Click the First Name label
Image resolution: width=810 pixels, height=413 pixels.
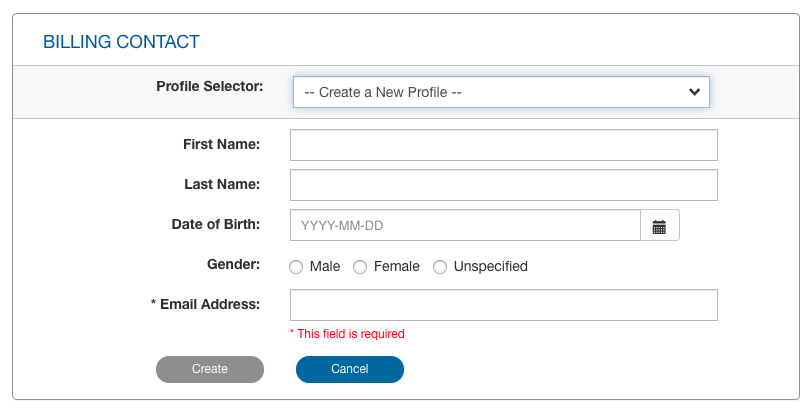coord(221,144)
